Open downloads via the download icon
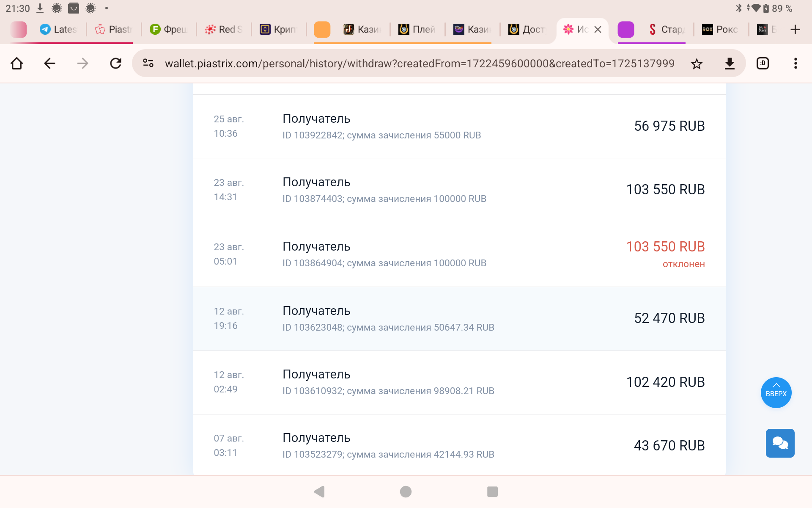 point(730,64)
